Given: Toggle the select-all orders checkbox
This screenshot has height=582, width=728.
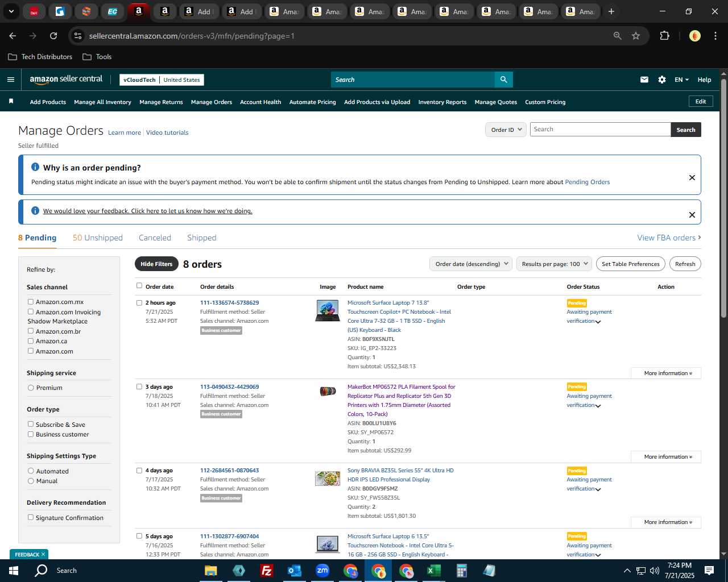Looking at the screenshot, I should tap(139, 286).
